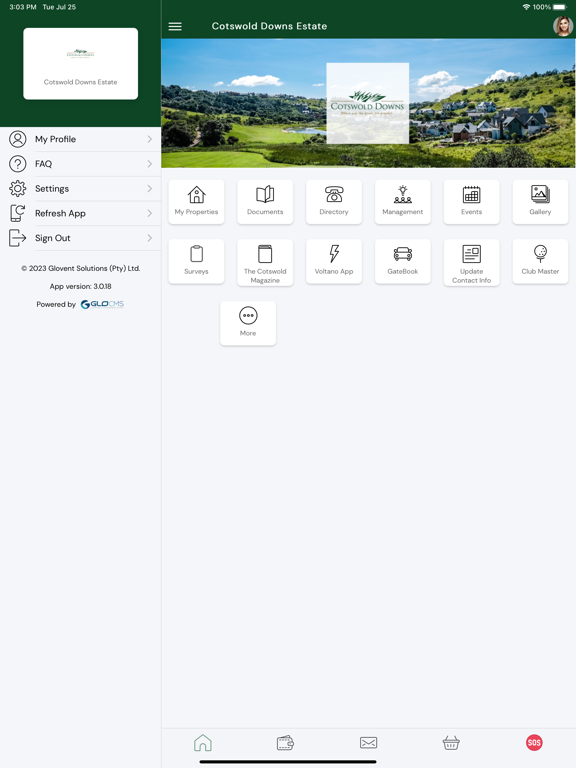Image resolution: width=576 pixels, height=768 pixels.
Task: Click the 3:03 PM clock in status bar
Action: (x=23, y=7)
